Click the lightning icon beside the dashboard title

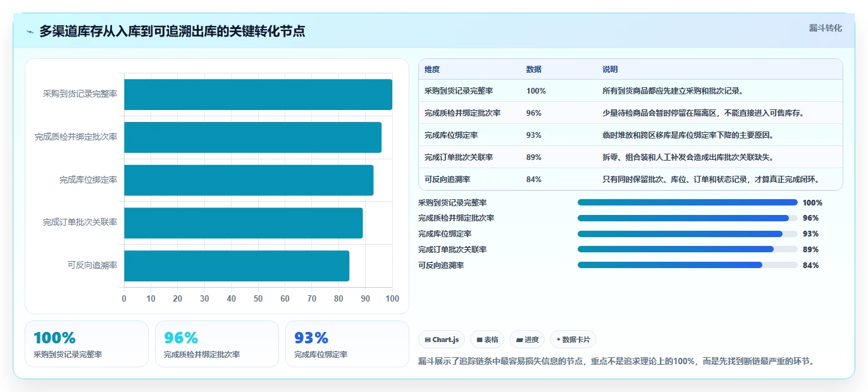pos(30,31)
